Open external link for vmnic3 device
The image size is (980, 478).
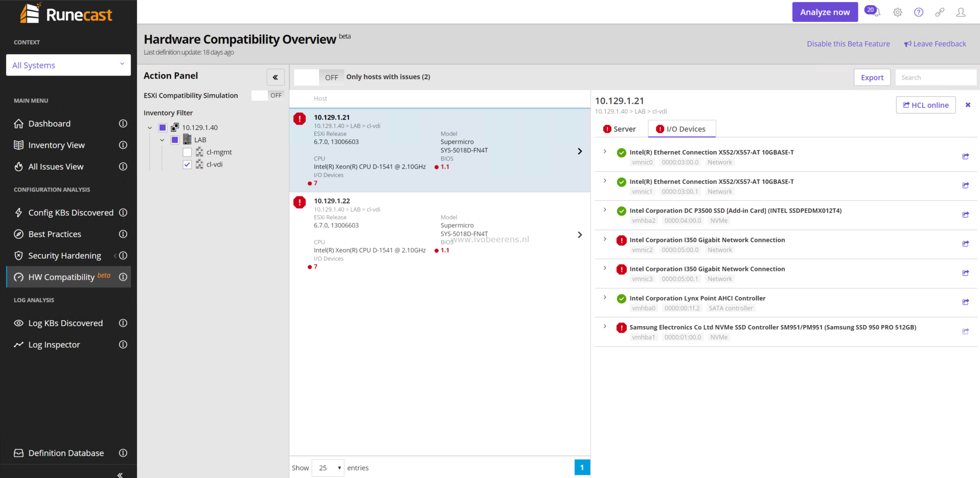[966, 273]
